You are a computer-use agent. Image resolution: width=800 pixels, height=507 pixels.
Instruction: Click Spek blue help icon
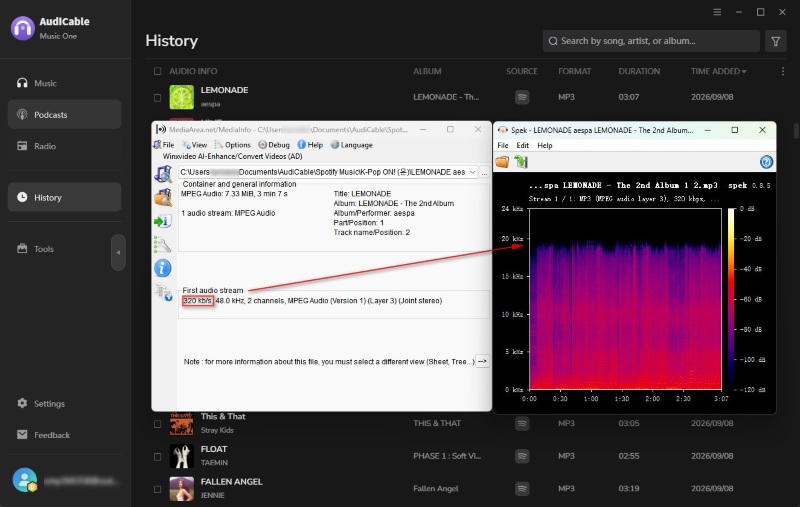pos(766,162)
